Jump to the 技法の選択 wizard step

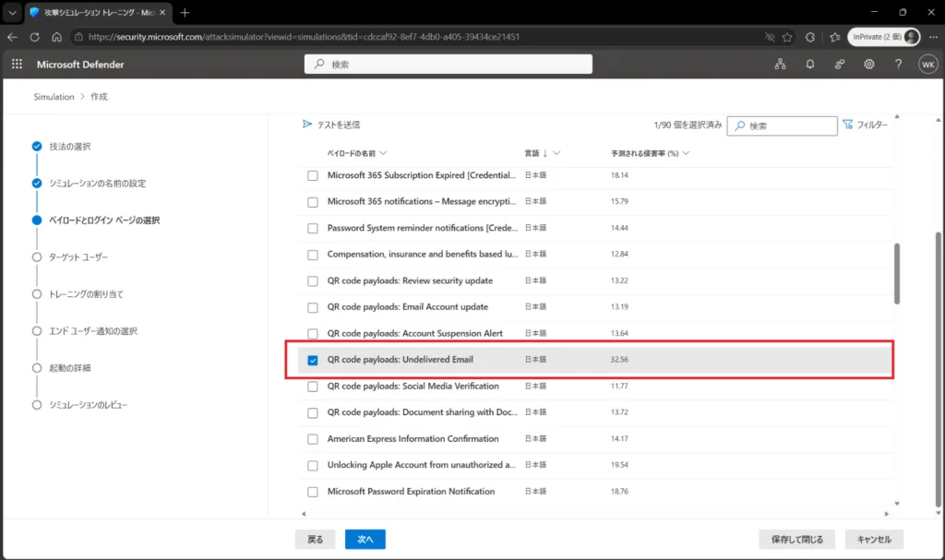[x=70, y=147]
